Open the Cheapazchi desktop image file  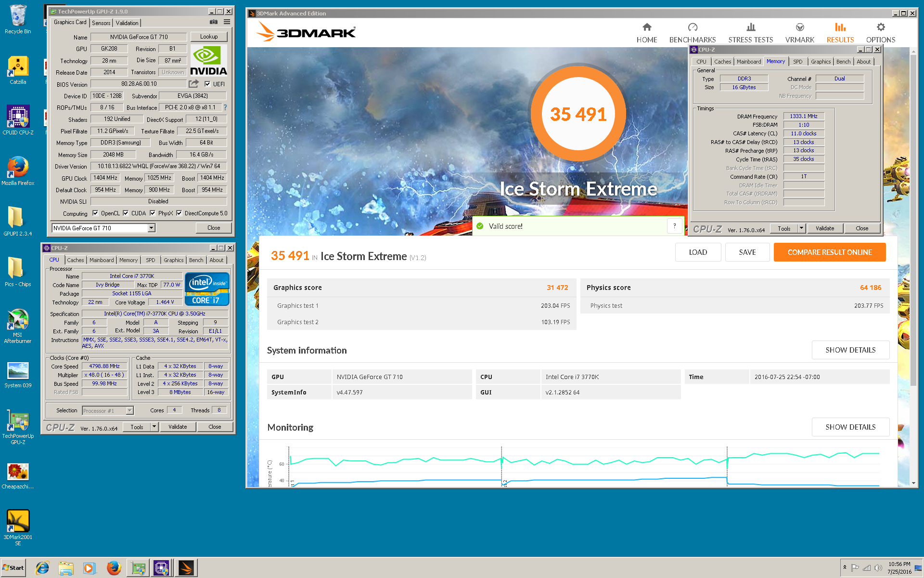(x=18, y=476)
